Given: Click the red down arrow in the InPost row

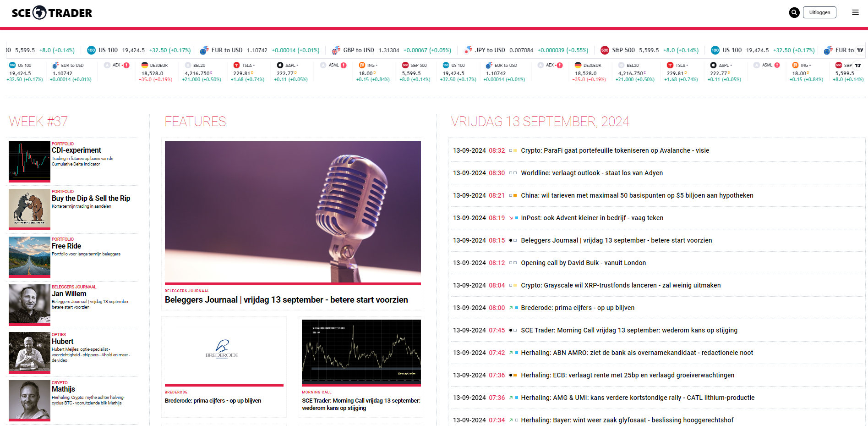Looking at the screenshot, I should (511, 218).
